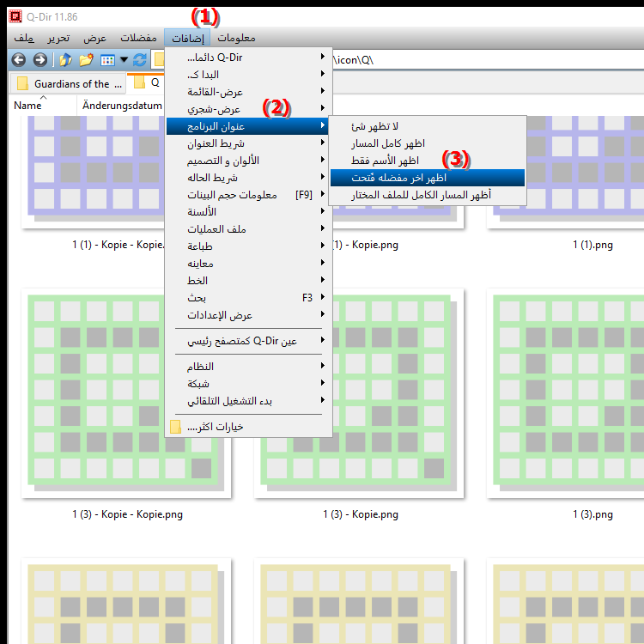Open the مفضلات menu

pyautogui.click(x=138, y=38)
